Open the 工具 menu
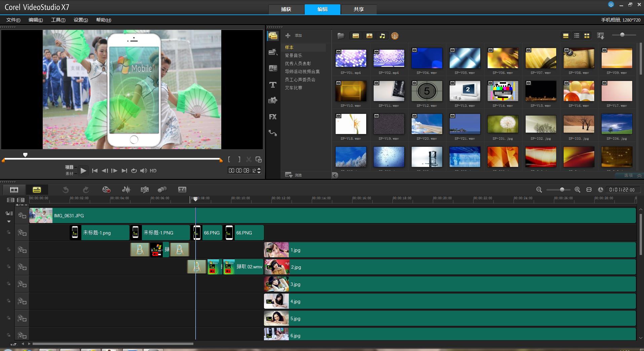This screenshot has height=351, width=644. [x=58, y=20]
